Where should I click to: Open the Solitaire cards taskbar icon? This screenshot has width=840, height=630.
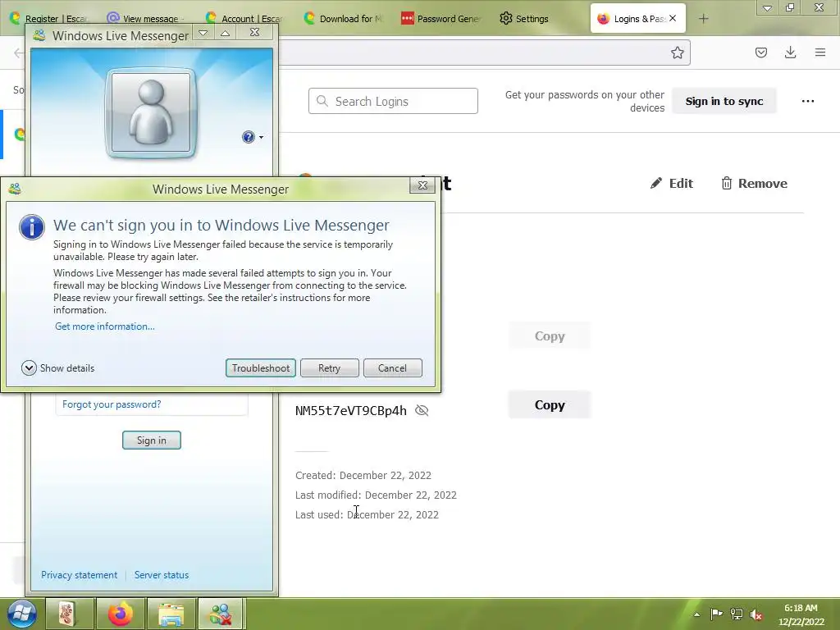tap(69, 614)
